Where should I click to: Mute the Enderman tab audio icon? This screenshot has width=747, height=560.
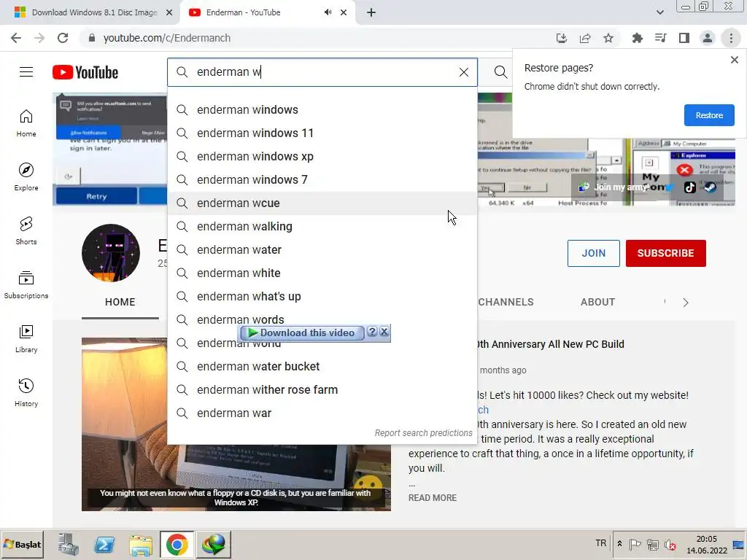tap(328, 12)
